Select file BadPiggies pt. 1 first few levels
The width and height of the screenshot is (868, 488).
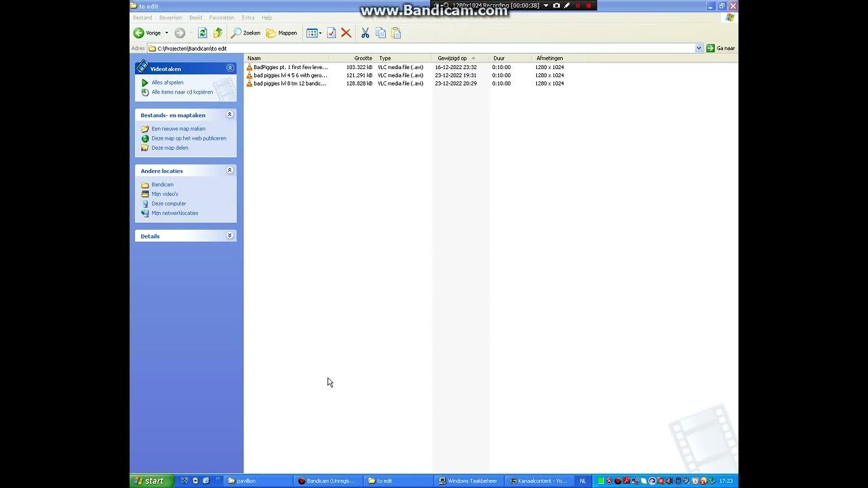[x=288, y=67]
